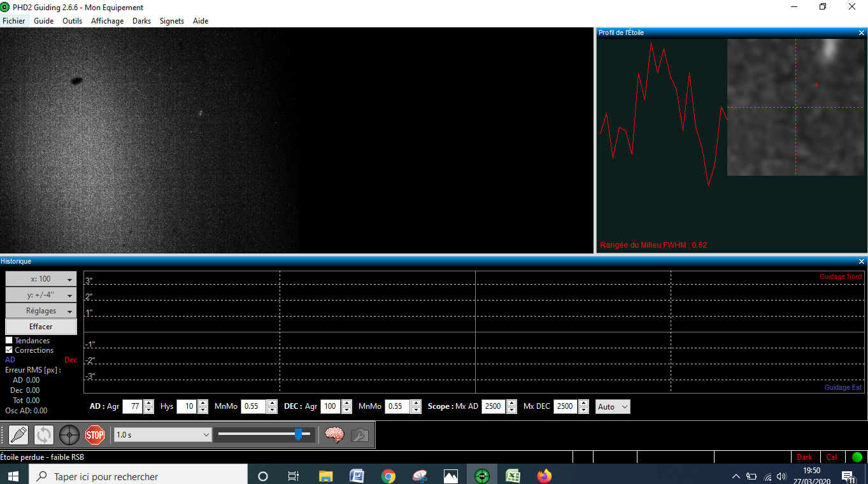
Task: Open the Aide menu
Action: pyautogui.click(x=201, y=21)
